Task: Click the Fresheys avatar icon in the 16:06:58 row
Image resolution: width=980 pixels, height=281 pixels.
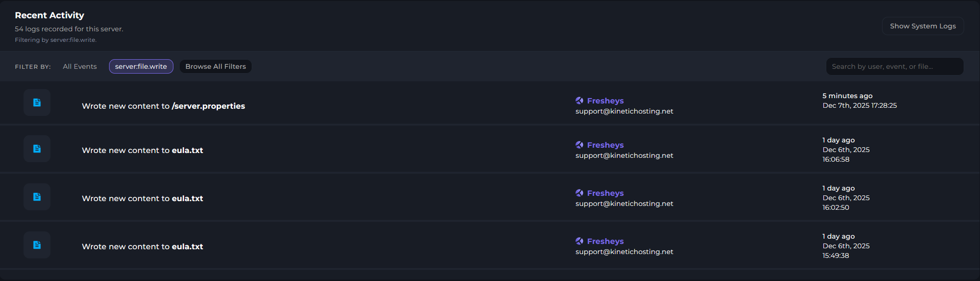Action: [x=579, y=145]
